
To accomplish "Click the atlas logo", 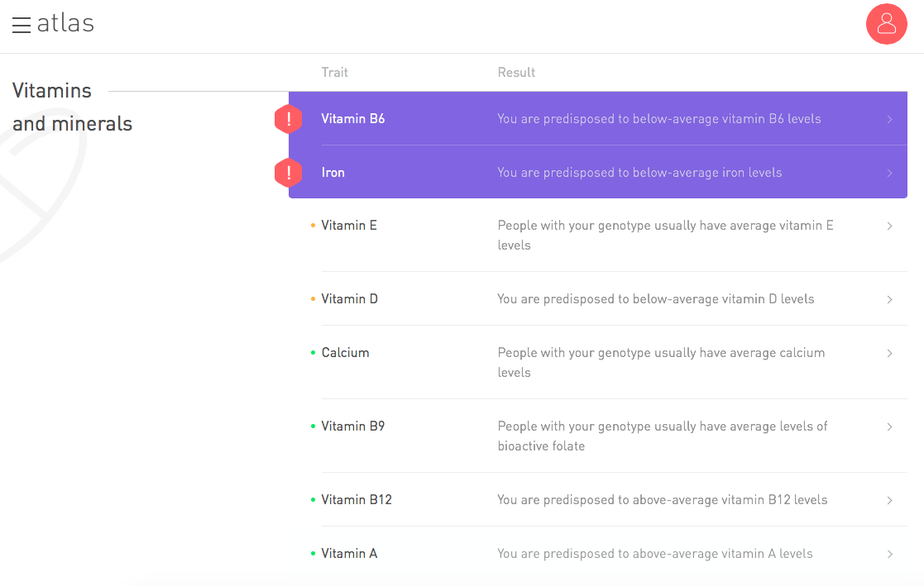I will click(65, 23).
